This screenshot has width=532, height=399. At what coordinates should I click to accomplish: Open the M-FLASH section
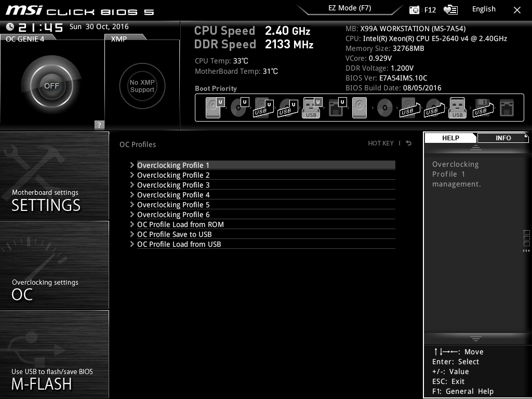(x=54, y=354)
